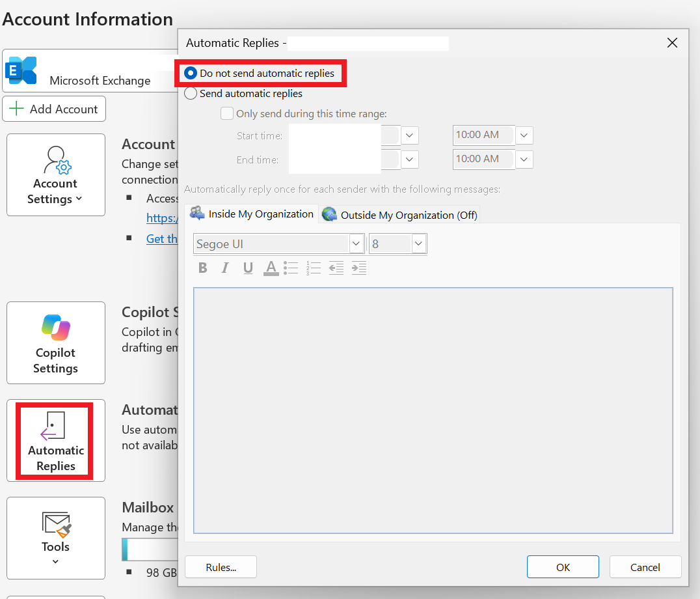Close the Automatic Replies dialog
Screen dimensions: 700x599
672,43
